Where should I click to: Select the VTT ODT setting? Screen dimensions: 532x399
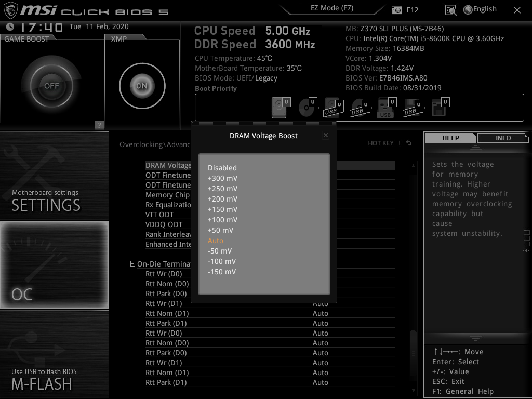tap(270, 215)
